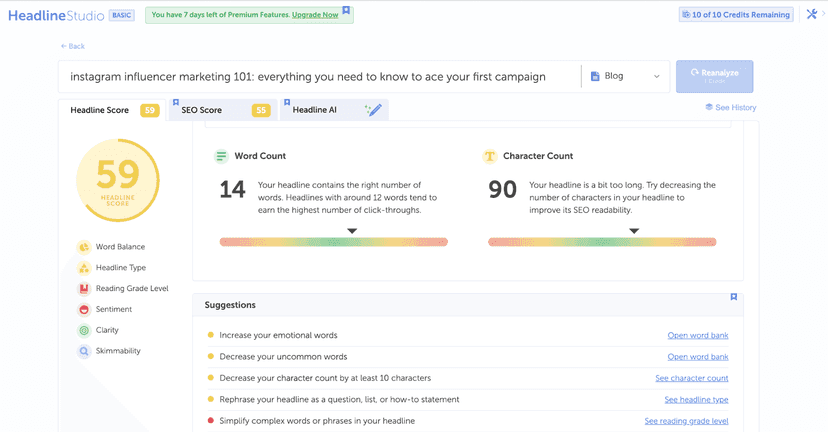828x432 pixels.
Task: Click the Word Count gradient bar
Action: [334, 242]
